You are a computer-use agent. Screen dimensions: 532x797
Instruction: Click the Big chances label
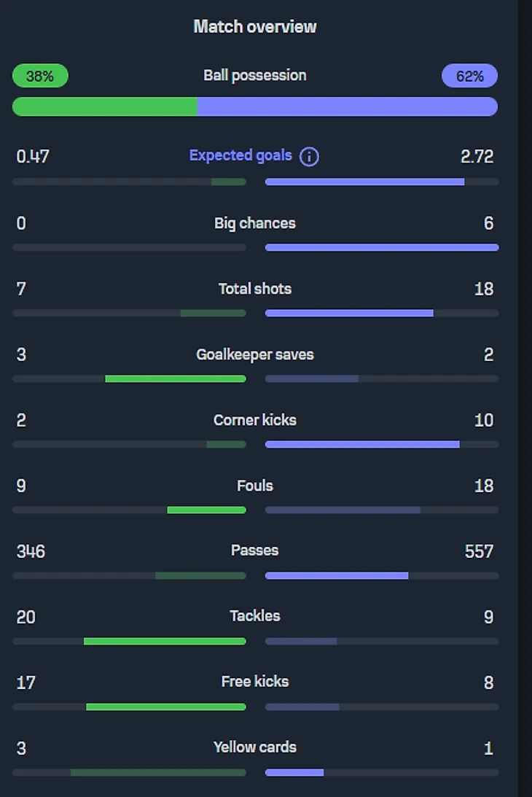[255, 223]
